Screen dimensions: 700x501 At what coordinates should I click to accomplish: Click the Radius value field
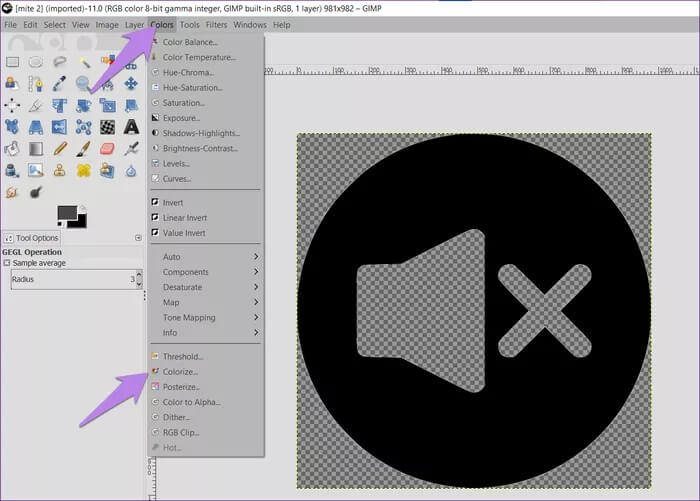point(70,280)
